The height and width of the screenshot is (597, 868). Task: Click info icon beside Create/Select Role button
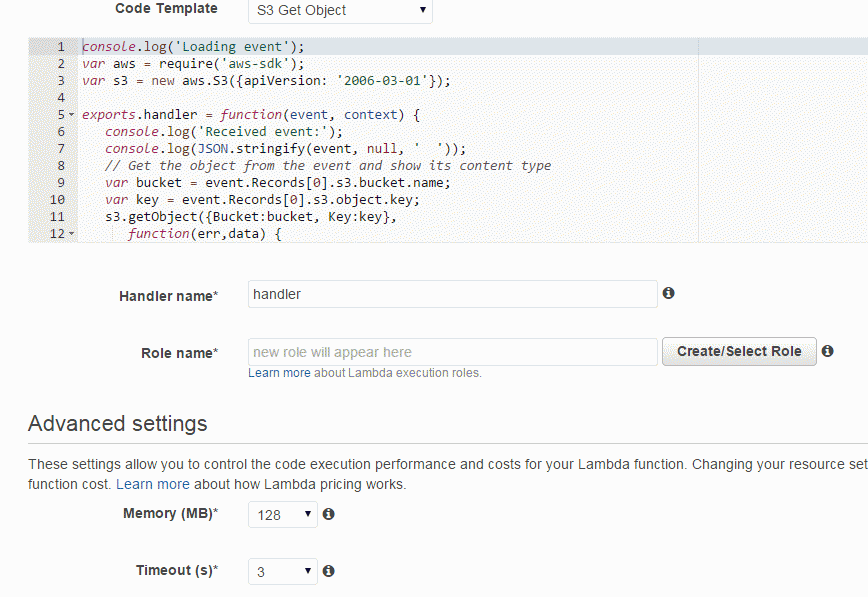coord(827,351)
